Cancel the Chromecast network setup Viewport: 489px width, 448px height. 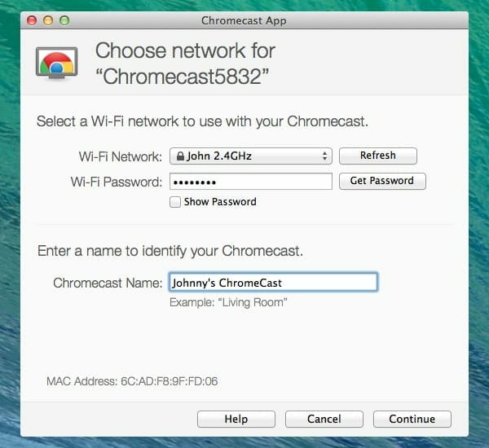click(324, 419)
